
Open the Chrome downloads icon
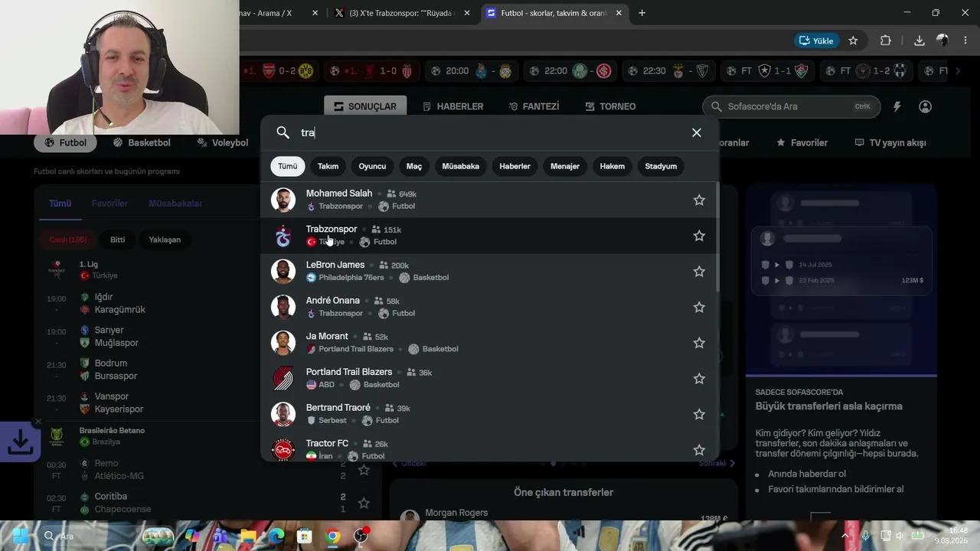click(920, 41)
